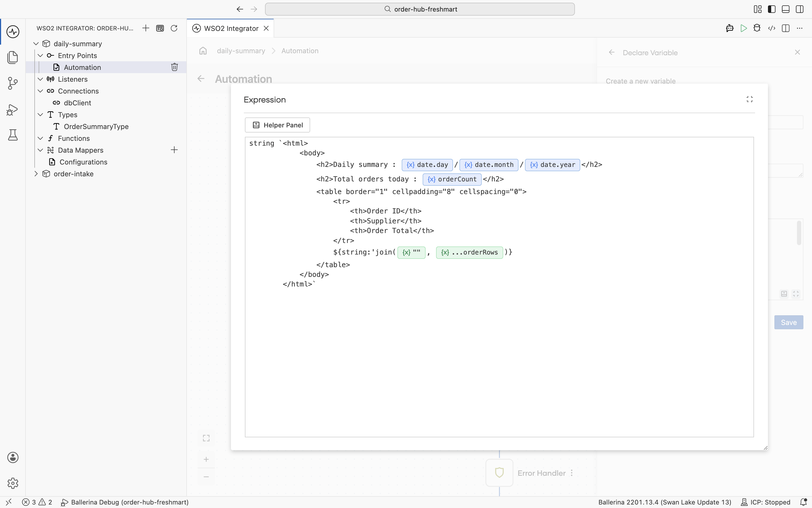Collapse the Listeners node
This screenshot has width=812, height=508.
[x=40, y=79]
